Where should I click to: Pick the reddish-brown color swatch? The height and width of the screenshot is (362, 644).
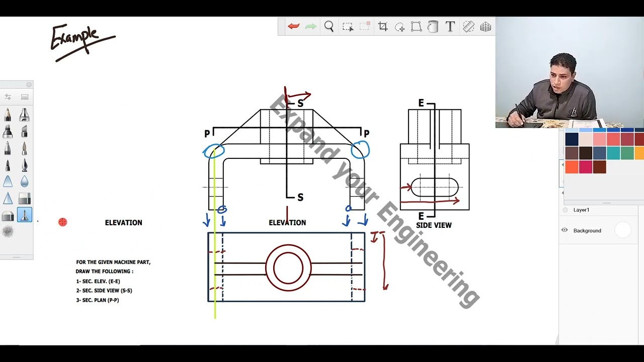(599, 167)
